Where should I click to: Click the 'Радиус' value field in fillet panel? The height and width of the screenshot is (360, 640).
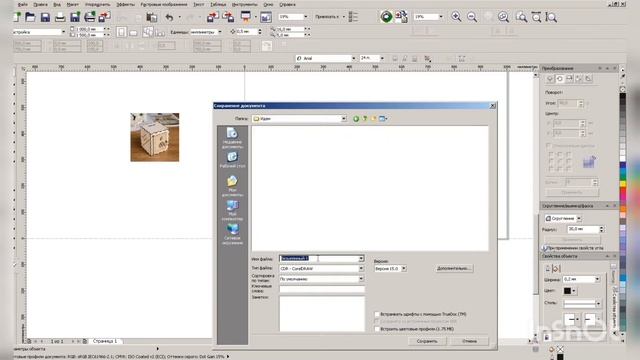coord(583,229)
